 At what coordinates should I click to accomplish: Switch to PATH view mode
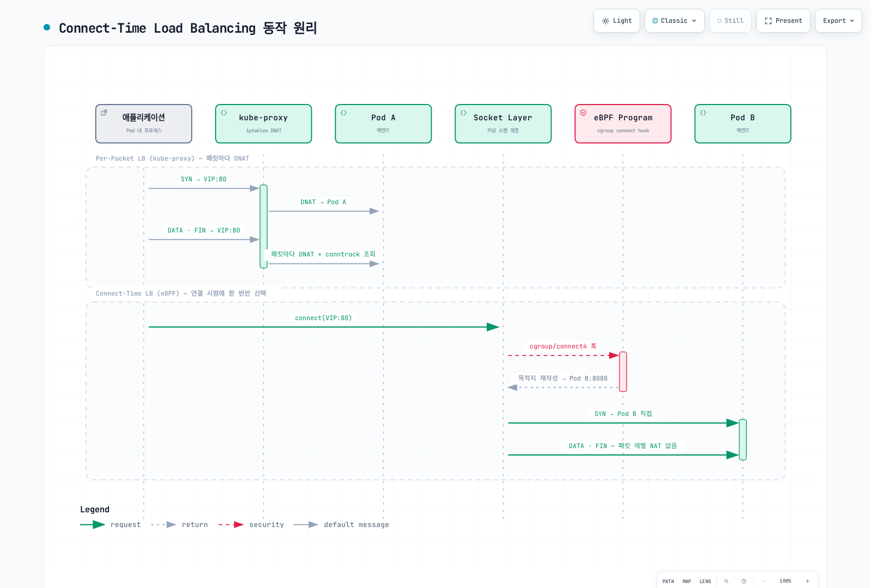(668, 581)
